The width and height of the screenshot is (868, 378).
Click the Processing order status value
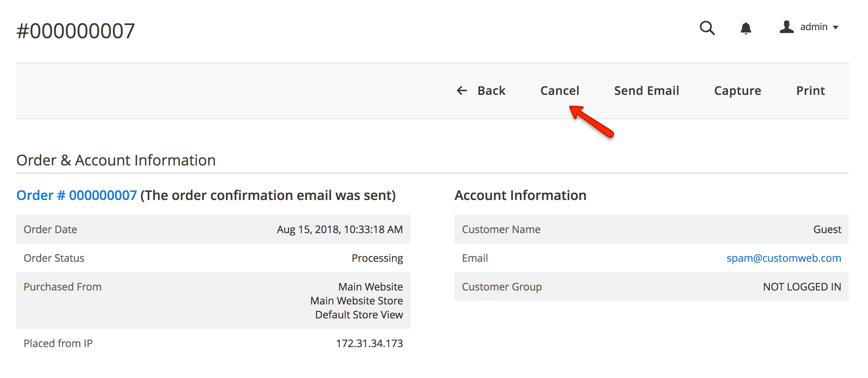[x=377, y=258]
